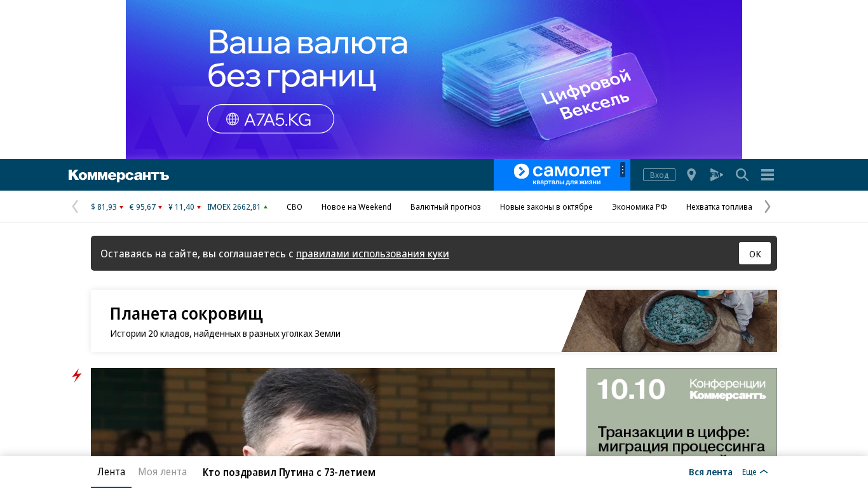Viewport: 868px width, 488px height.
Task: Open the Вся лента link
Action: 710,472
